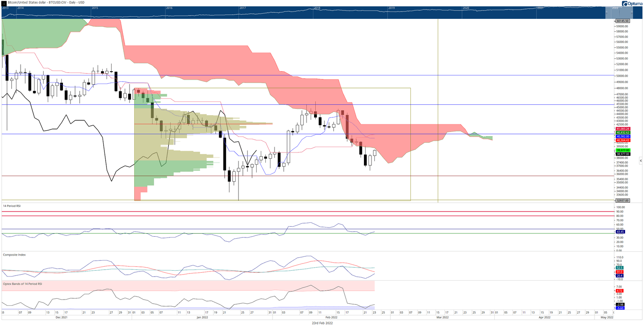Click the 14 Period RSI panel label
644x328 pixels.
coord(11,207)
